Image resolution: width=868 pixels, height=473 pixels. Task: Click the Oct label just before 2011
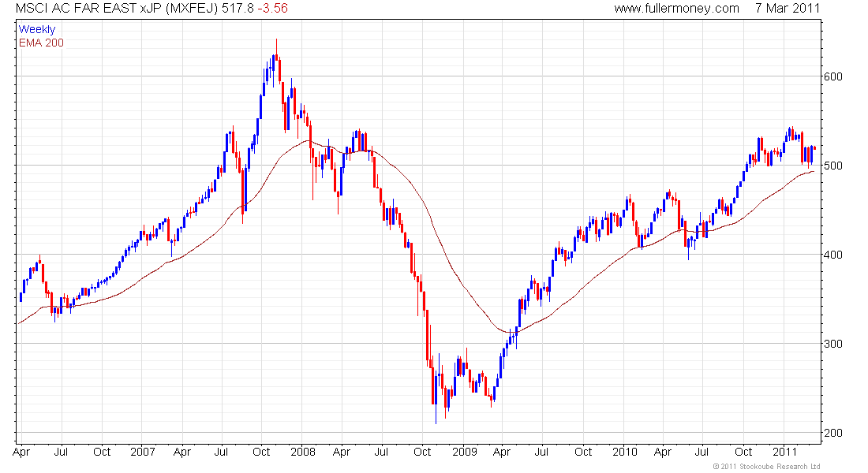(743, 452)
